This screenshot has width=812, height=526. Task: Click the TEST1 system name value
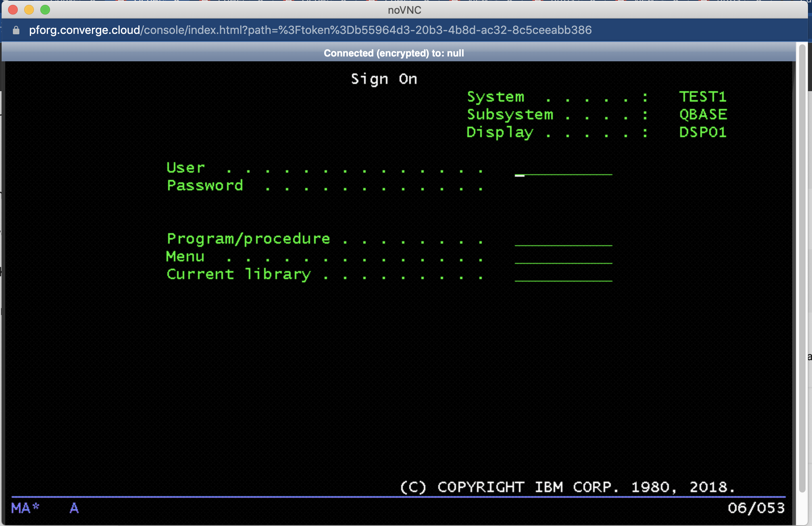pos(703,97)
